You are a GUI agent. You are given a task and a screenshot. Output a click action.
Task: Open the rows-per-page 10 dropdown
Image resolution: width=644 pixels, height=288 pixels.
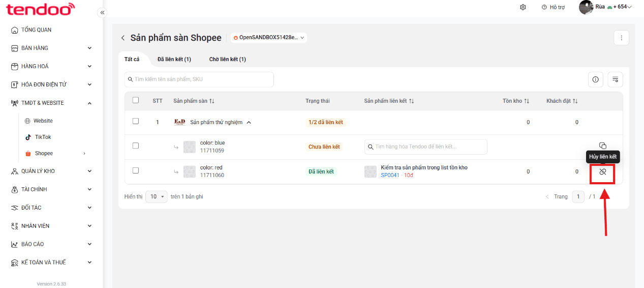click(x=156, y=196)
